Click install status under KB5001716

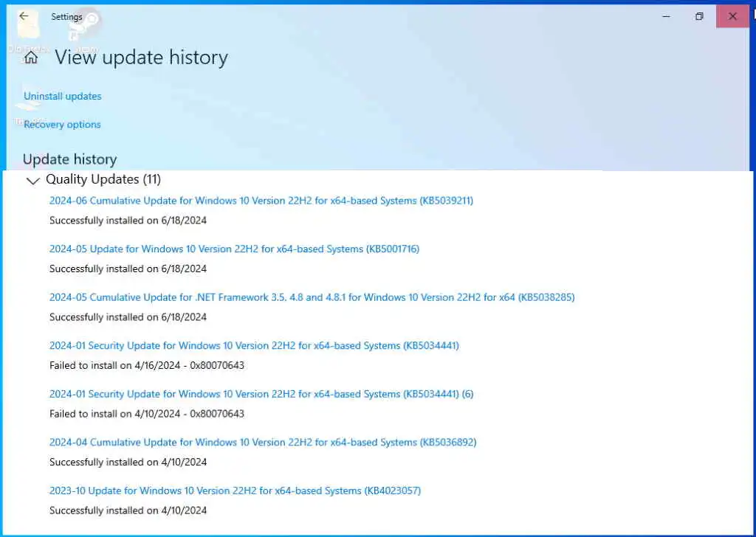click(x=128, y=268)
